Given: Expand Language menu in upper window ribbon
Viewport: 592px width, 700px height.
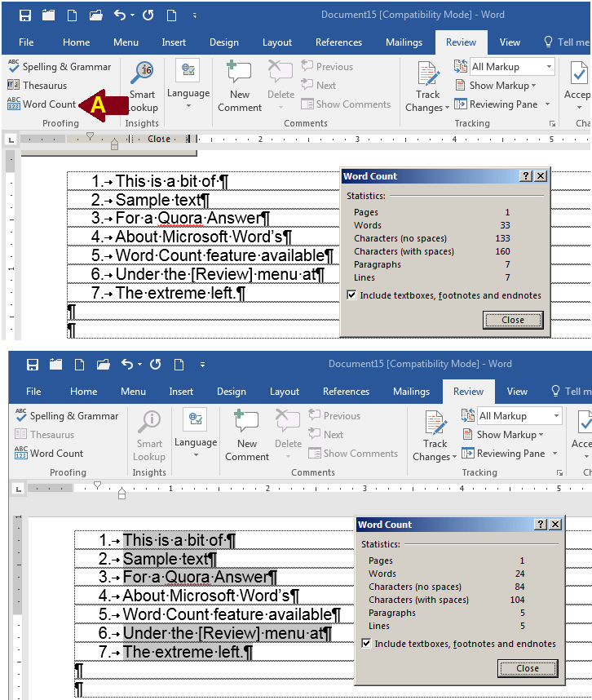Looking at the screenshot, I should pyautogui.click(x=188, y=85).
